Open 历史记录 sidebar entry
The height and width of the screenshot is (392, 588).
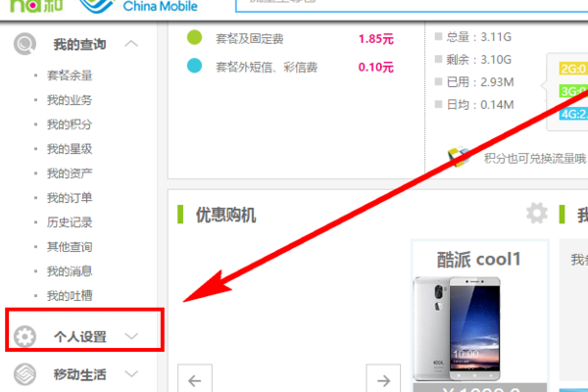[x=70, y=222]
